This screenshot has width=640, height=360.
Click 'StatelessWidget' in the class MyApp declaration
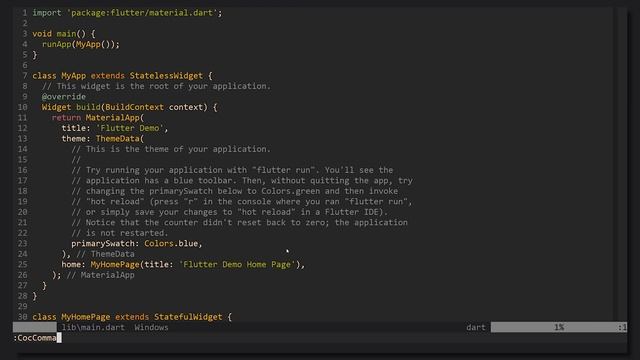pyautogui.click(x=166, y=76)
